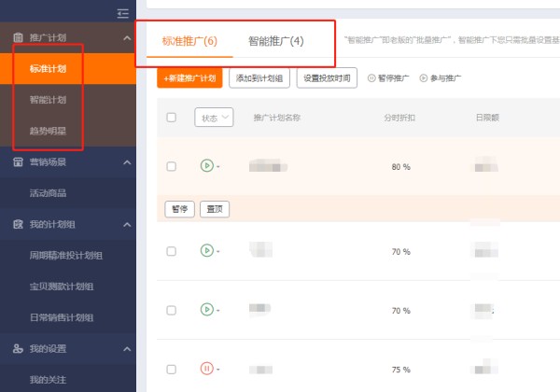Click the 添加到计划组 button
The width and height of the screenshot is (560, 392).
click(259, 77)
